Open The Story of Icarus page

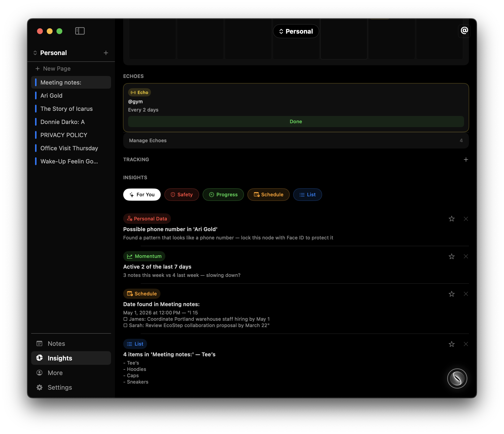click(71, 109)
